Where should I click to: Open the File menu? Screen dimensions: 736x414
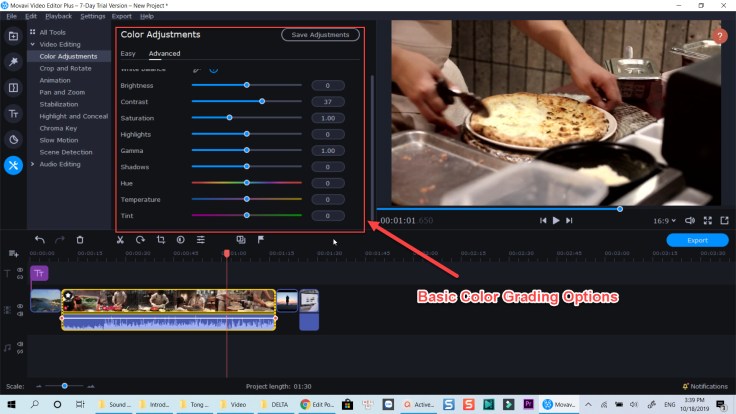[11, 16]
